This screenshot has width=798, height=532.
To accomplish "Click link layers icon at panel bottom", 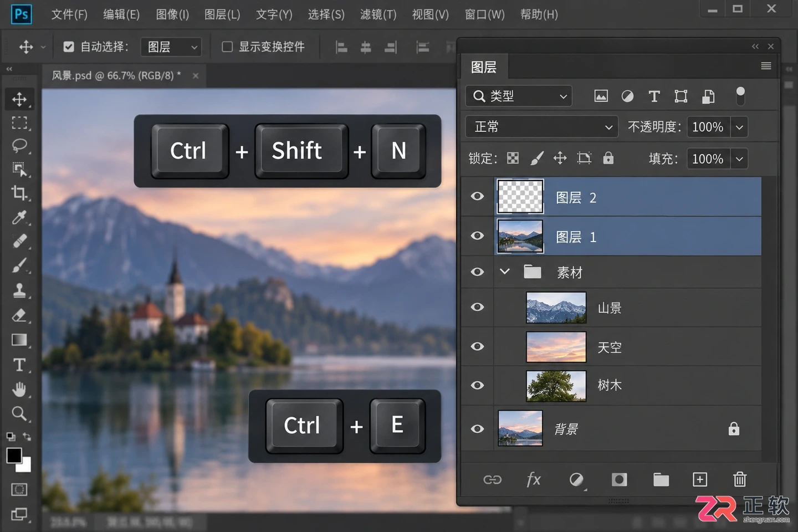I will coord(492,479).
